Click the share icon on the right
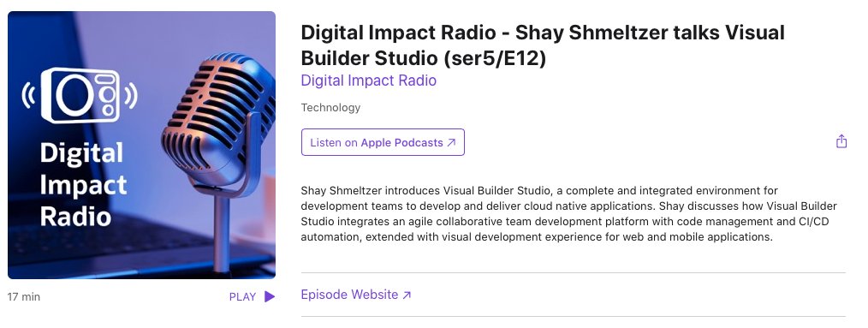 coord(841,141)
